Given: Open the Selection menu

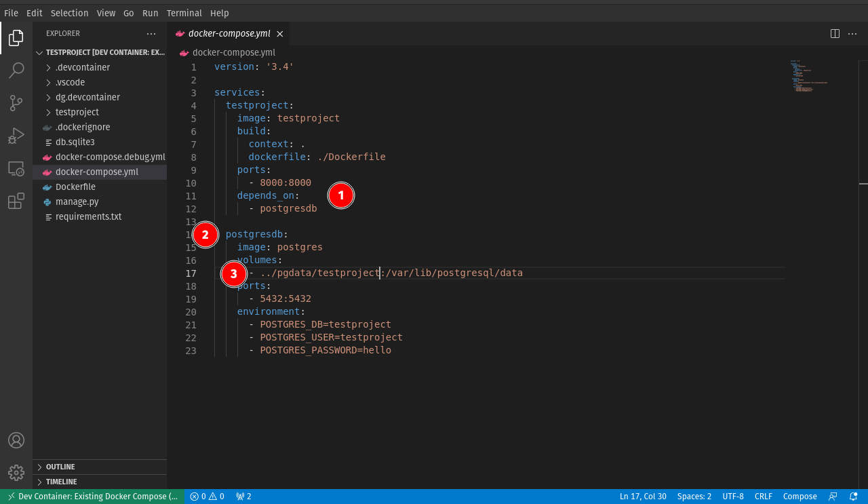Looking at the screenshot, I should [69, 13].
